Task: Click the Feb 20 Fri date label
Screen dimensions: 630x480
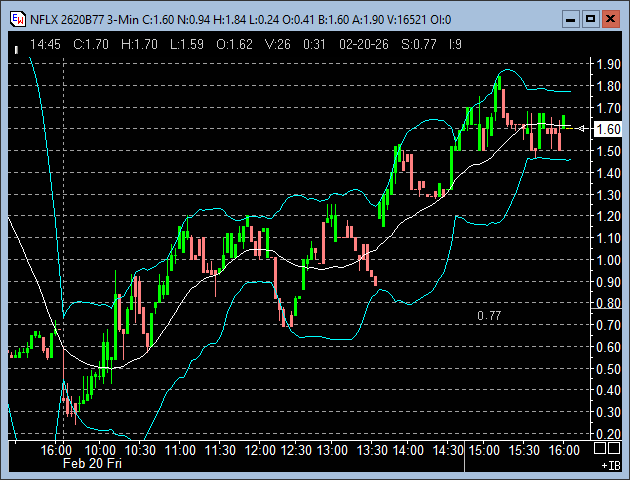Action: 92,464
